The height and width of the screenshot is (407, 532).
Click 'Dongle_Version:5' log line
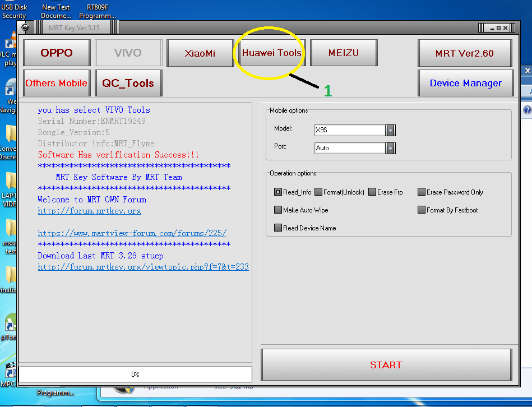73,132
